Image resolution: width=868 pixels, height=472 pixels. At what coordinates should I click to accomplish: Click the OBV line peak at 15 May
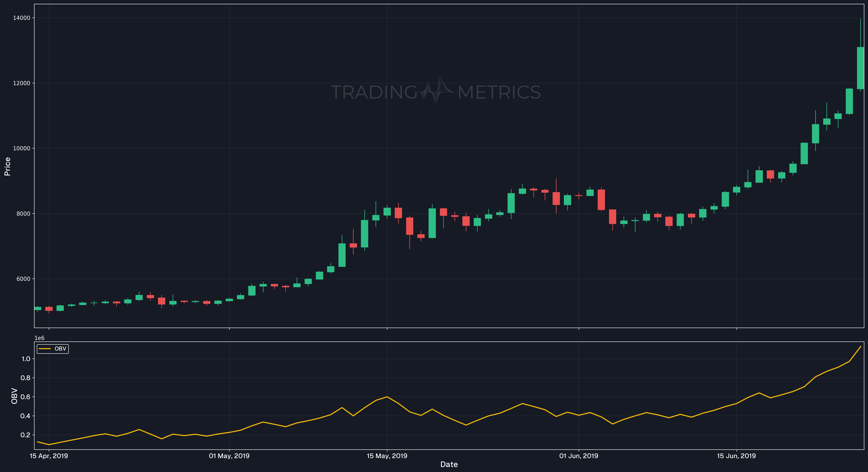[387, 397]
